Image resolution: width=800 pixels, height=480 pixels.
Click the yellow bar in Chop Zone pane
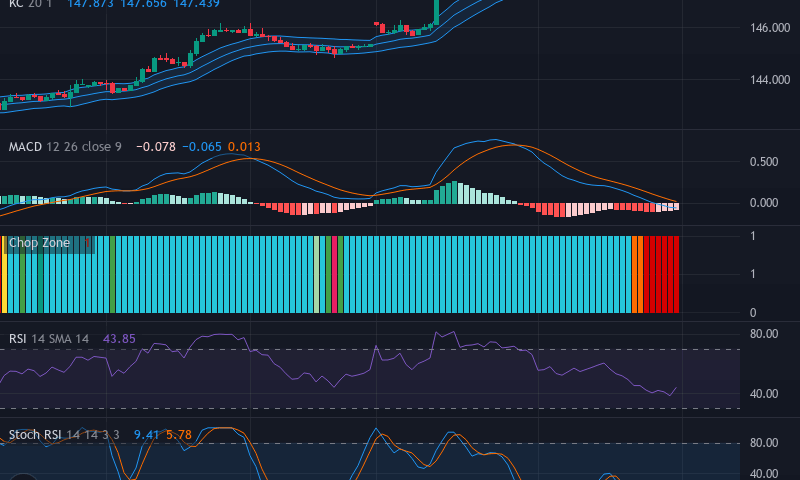4,274
